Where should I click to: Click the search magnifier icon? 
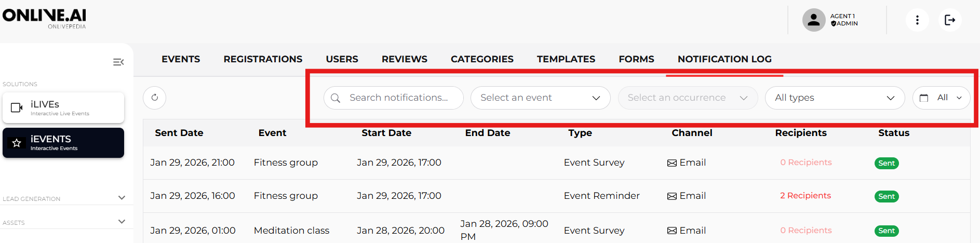coord(335,98)
